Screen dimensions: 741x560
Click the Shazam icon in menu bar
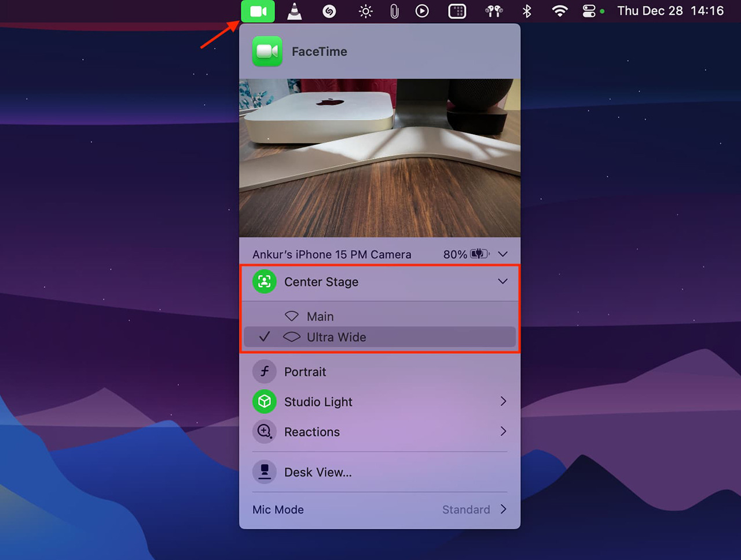(x=329, y=11)
